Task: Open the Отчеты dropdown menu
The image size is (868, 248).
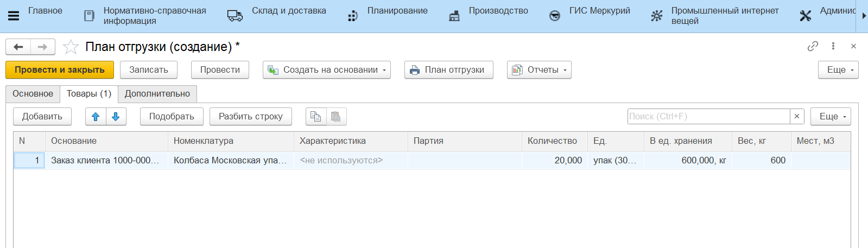Action: click(x=539, y=70)
